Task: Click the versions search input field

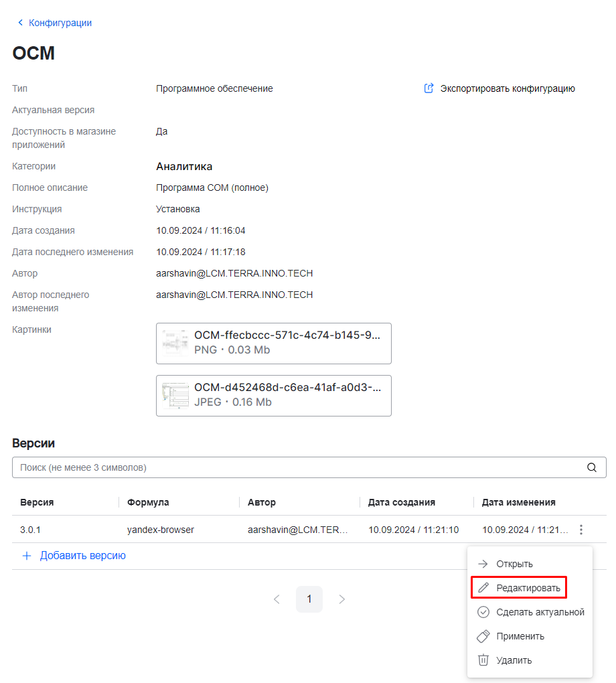Action: pyautogui.click(x=295, y=467)
